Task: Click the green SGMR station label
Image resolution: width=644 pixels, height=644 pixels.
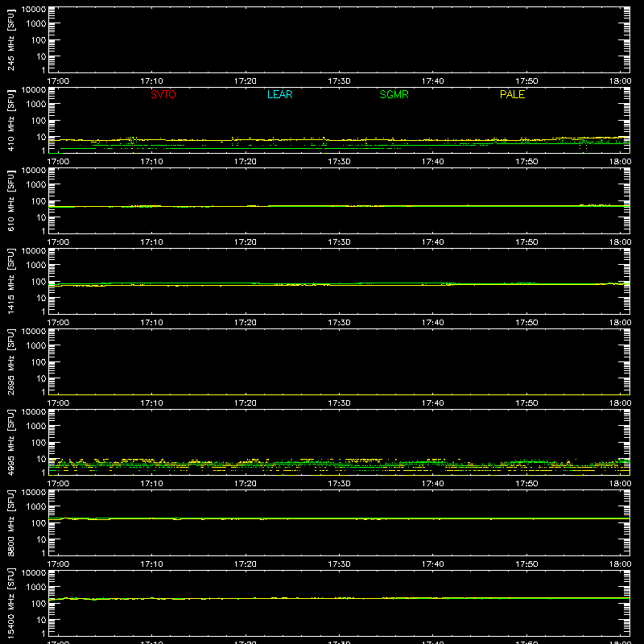Action: coord(394,94)
